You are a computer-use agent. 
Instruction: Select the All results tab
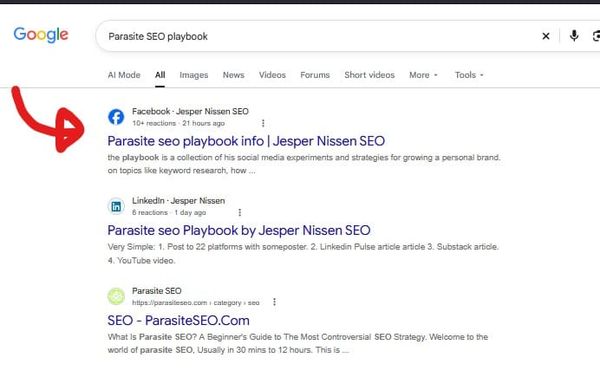(160, 75)
